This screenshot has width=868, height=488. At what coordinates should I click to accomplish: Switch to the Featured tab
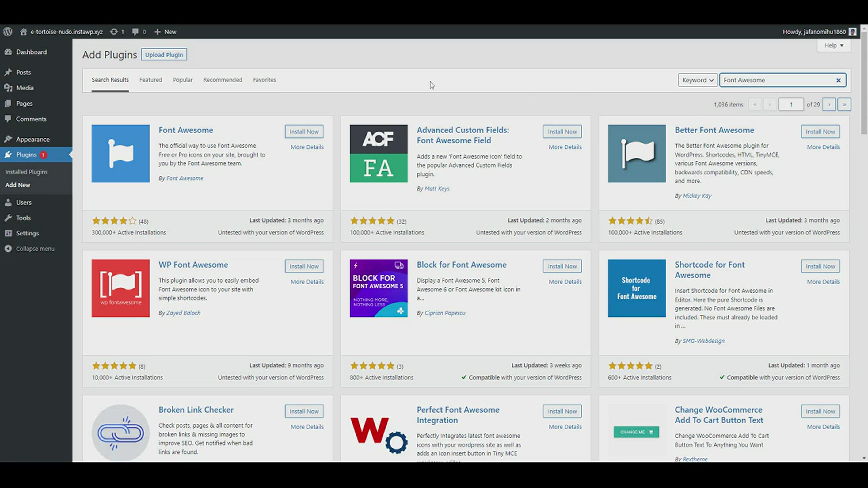pyautogui.click(x=151, y=80)
